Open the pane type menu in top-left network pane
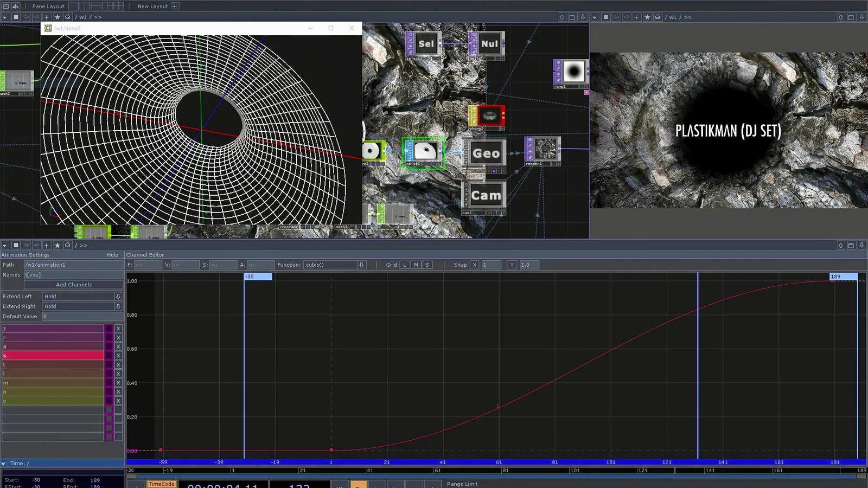Viewport: 868px width, 488px height. point(5,17)
